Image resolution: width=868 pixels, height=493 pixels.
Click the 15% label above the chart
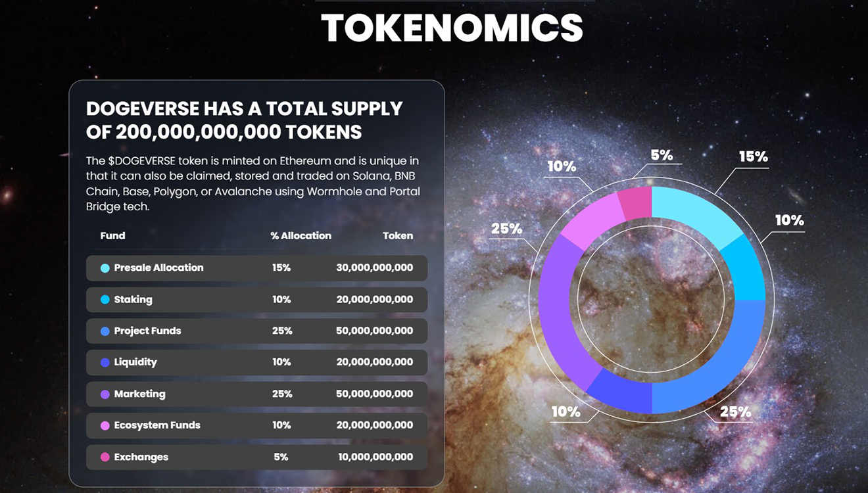tap(753, 157)
